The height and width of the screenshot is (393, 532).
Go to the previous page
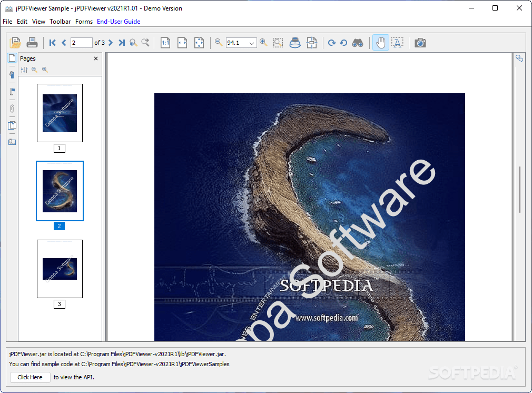point(64,43)
